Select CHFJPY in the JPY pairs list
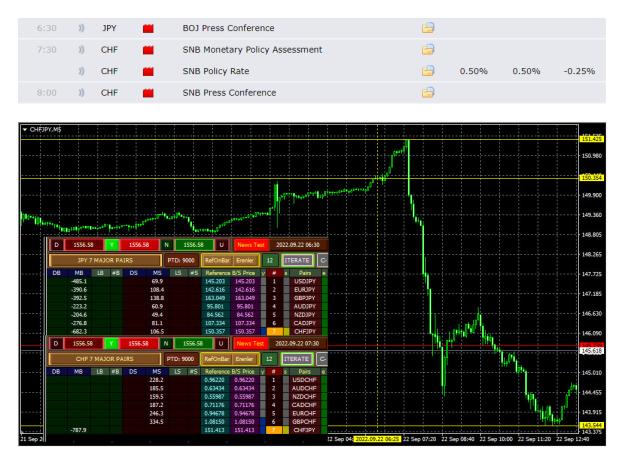The image size is (625, 465). tap(305, 332)
